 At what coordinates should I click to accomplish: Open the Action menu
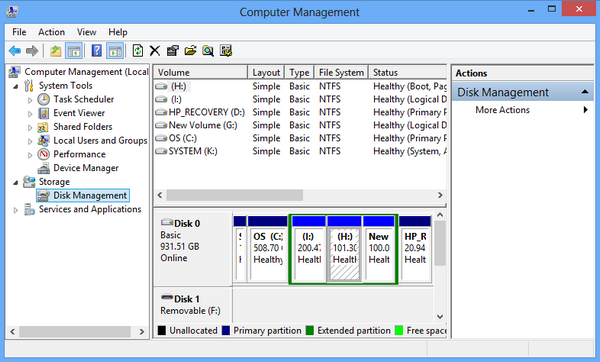click(x=51, y=32)
